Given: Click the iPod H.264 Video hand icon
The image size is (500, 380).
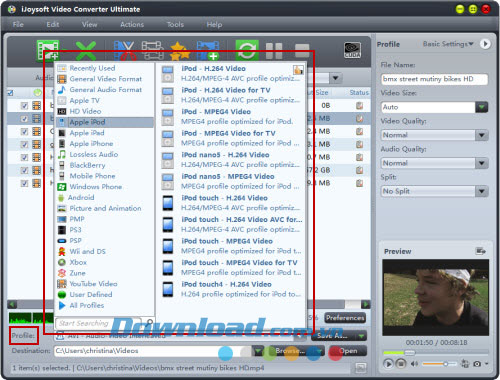Looking at the screenshot, I should pyautogui.click(x=298, y=70).
